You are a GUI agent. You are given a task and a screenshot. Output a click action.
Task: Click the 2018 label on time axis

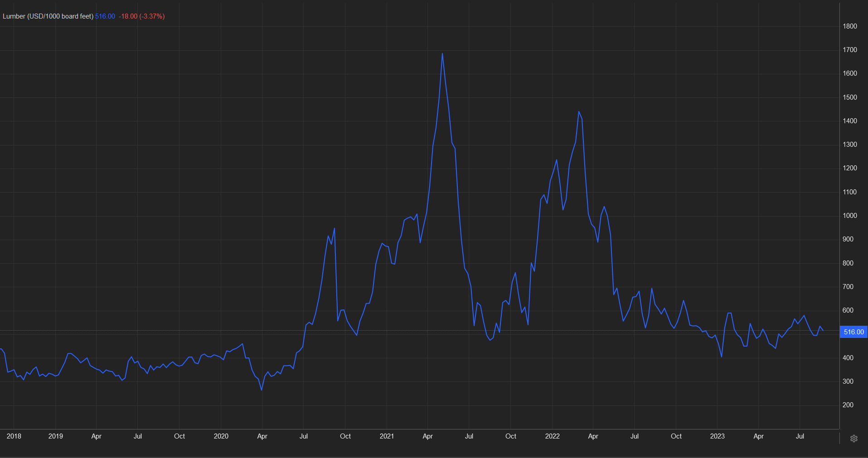click(x=14, y=436)
